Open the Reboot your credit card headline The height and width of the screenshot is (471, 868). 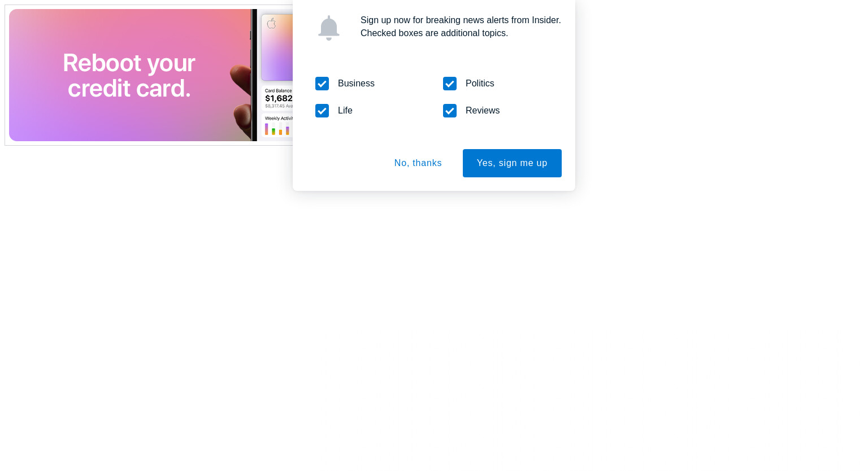(x=129, y=75)
